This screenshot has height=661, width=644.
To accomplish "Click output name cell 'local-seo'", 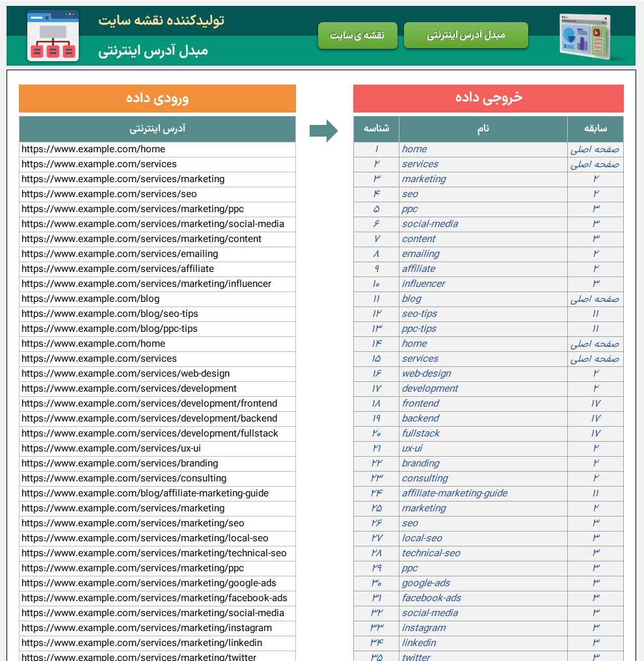I will point(483,538).
